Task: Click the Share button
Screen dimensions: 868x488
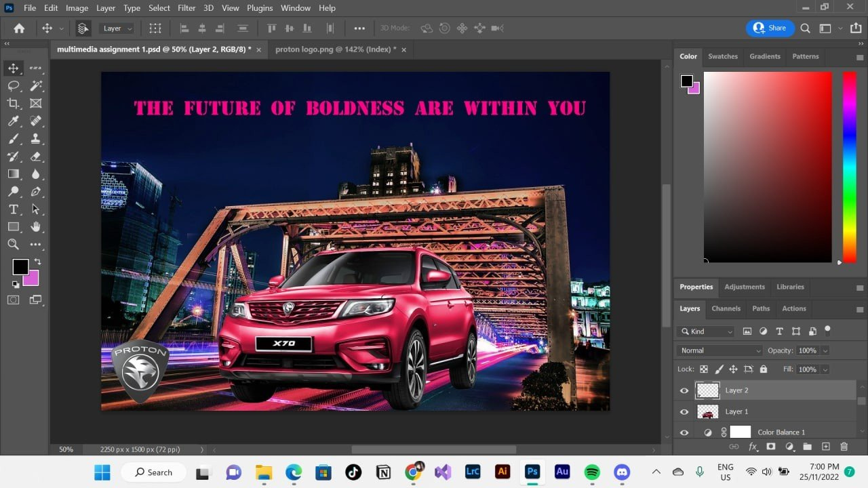Action: click(x=770, y=28)
